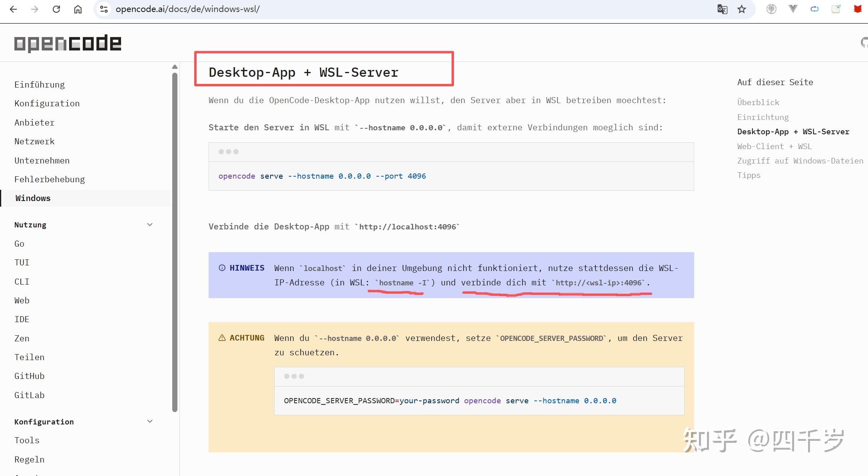Bookmark this page with the star icon
868x476 pixels.
tap(742, 9)
